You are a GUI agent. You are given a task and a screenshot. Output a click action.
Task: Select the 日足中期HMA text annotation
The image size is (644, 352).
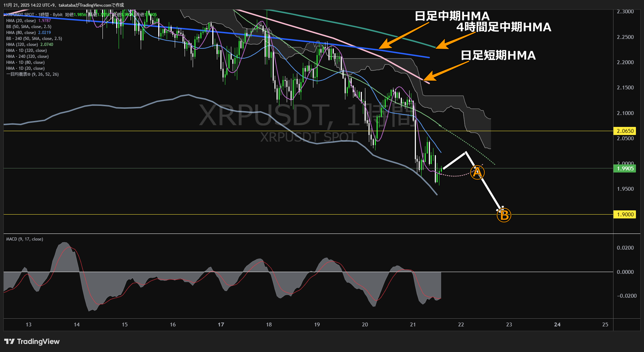click(452, 16)
